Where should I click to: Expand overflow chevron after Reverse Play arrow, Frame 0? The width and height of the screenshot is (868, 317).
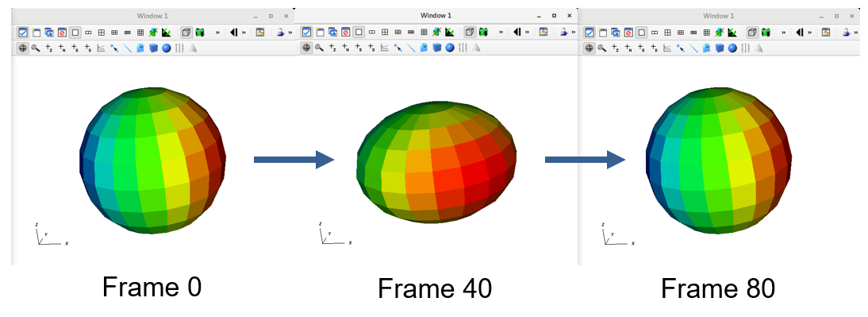click(244, 33)
